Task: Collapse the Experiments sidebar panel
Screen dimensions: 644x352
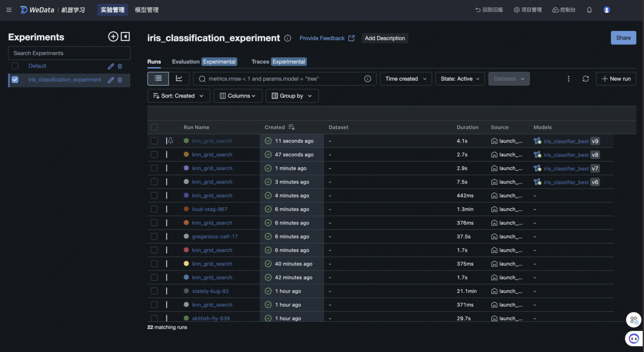Action: tap(125, 36)
